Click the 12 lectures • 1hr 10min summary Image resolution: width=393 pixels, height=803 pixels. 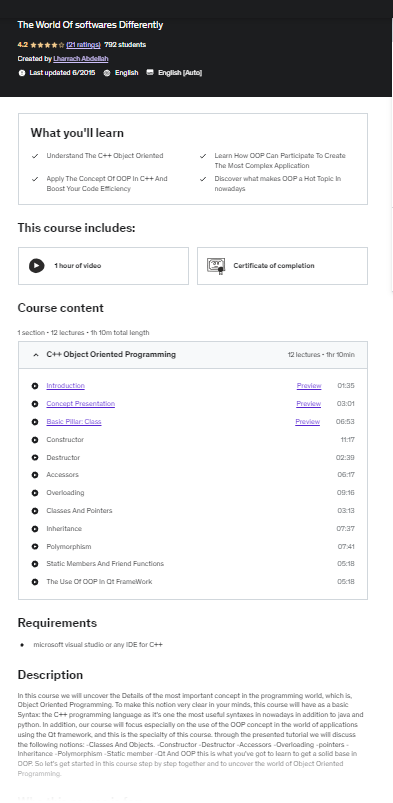tap(321, 354)
